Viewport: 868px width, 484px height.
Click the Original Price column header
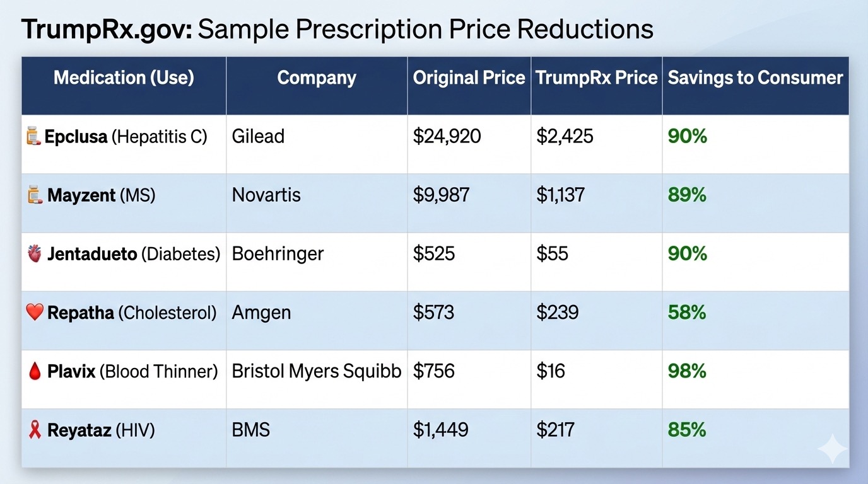click(x=469, y=78)
